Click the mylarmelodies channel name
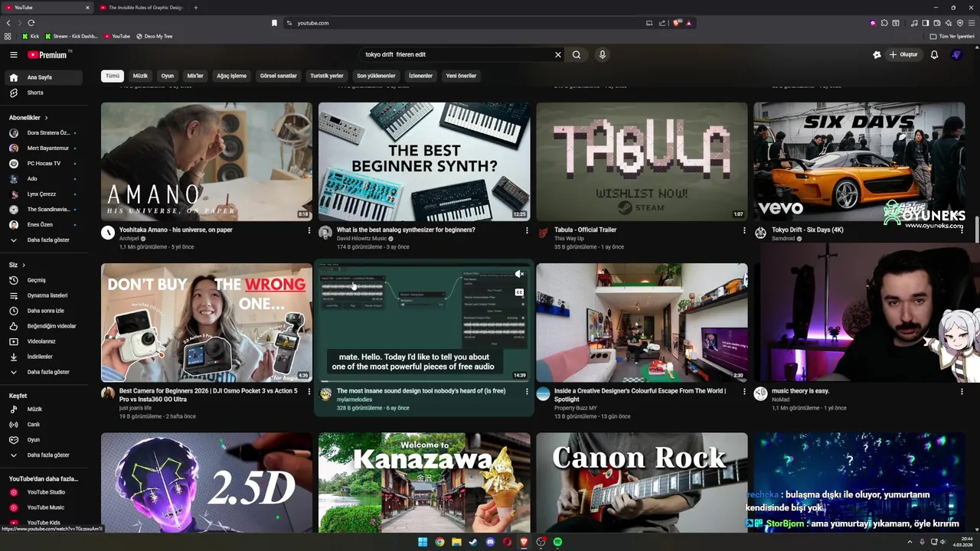980x551 pixels. pyautogui.click(x=354, y=399)
